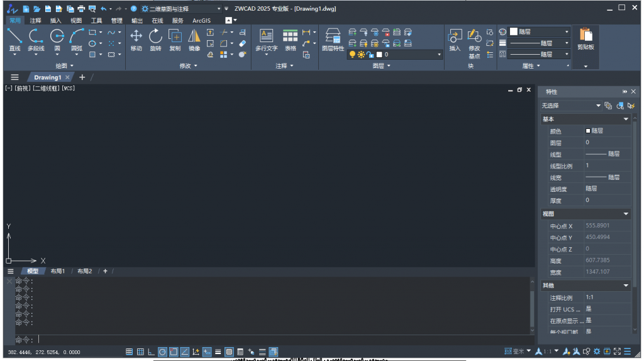Click into the 命令 command line input

click(252, 340)
